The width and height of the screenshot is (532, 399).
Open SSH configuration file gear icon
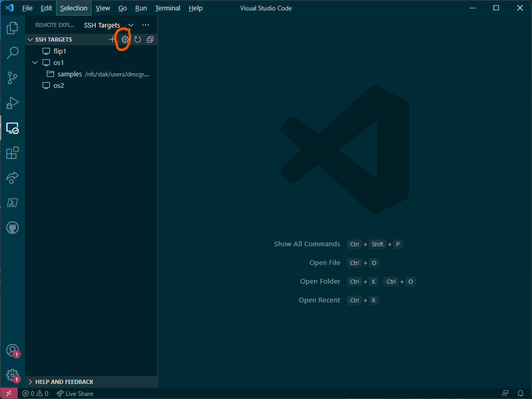[x=125, y=39]
